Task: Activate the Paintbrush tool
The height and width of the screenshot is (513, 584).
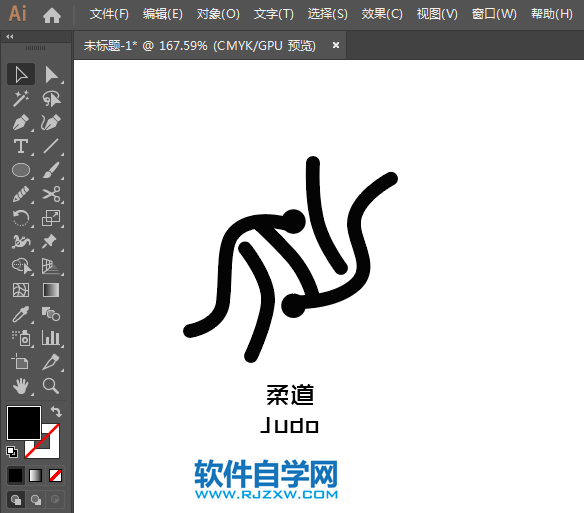Action: [x=51, y=170]
